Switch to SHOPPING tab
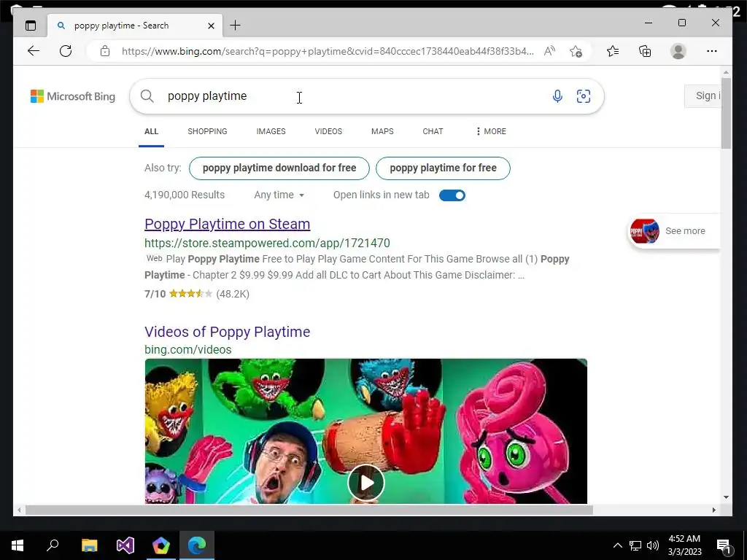747x560 pixels. (207, 131)
